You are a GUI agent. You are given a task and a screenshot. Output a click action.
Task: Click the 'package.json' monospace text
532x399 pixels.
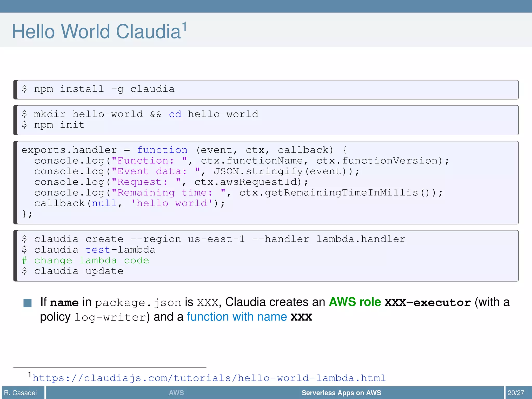click(x=138, y=303)
